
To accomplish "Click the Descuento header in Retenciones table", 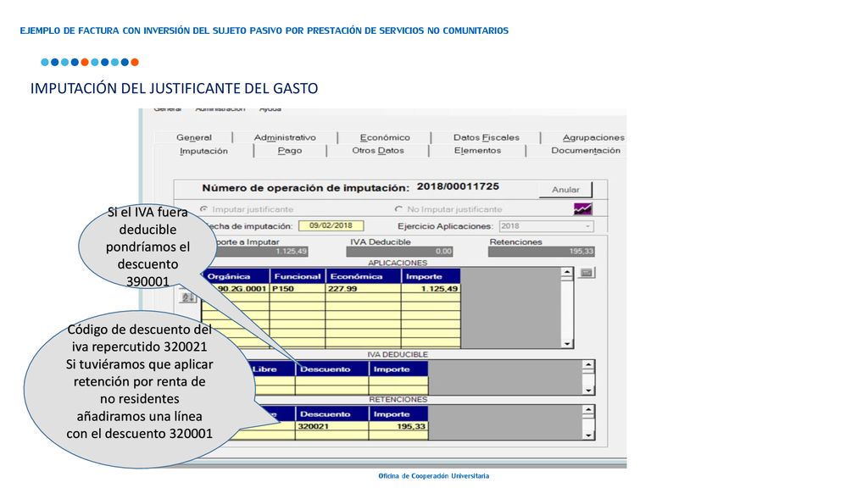I will click(332, 413).
